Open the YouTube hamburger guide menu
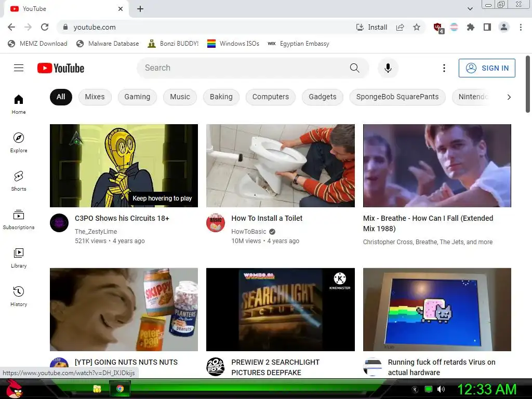The image size is (532, 399). coord(19,68)
